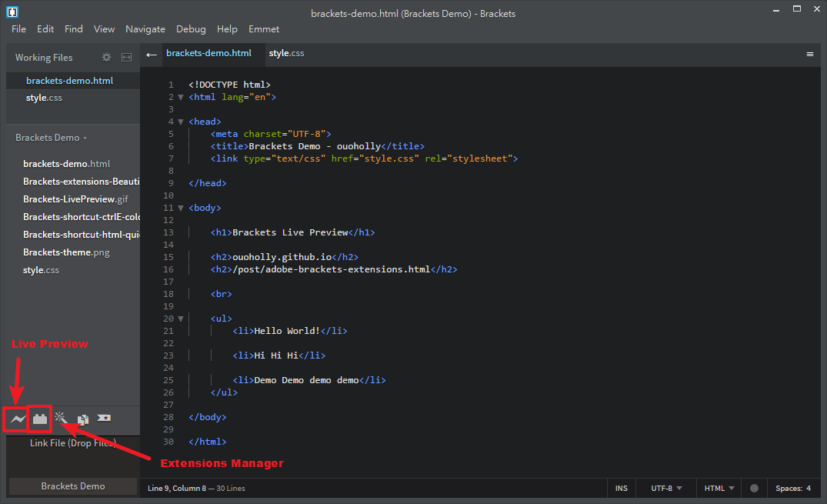Click the star banner icon in sidebar

104,418
